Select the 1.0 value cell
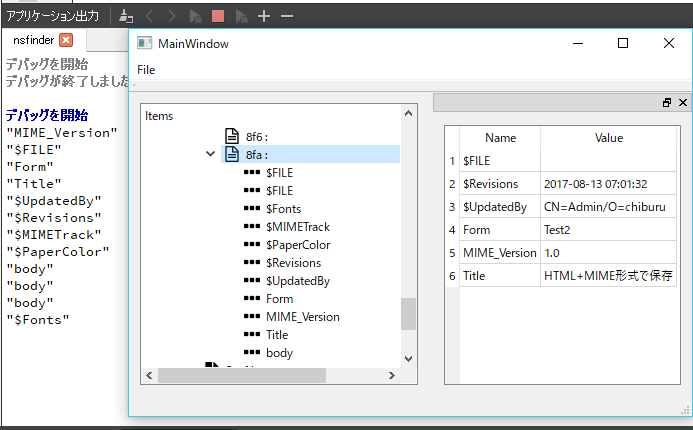The height and width of the screenshot is (430, 693). 609,253
